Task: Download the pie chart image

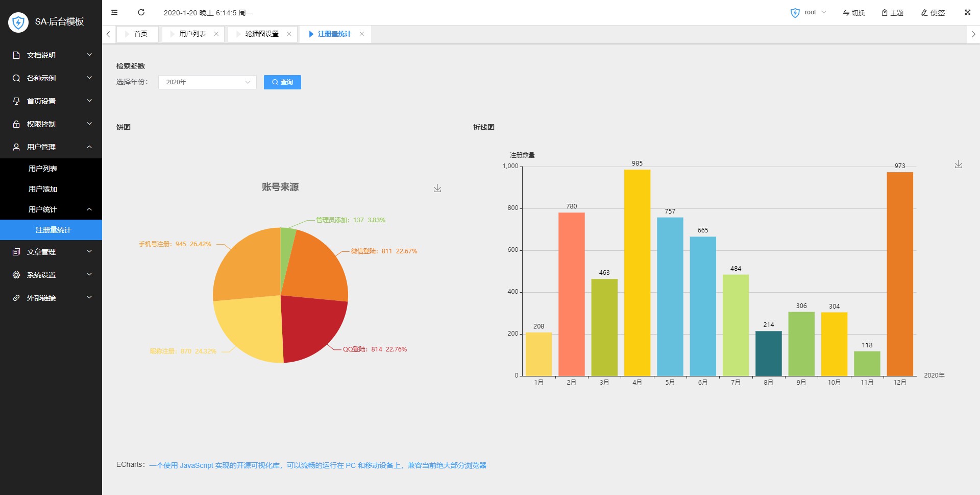Action: pos(437,188)
